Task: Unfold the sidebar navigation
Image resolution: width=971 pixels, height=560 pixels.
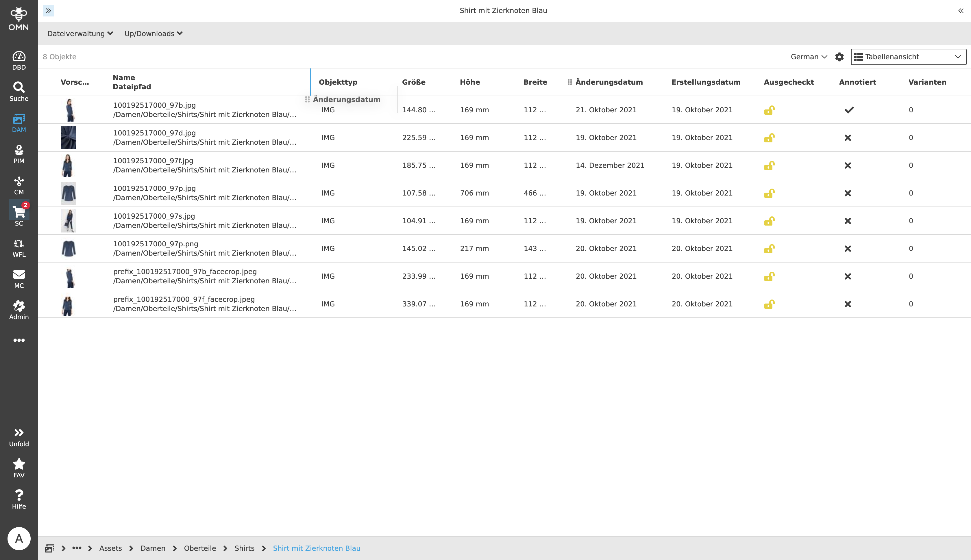Action: [x=19, y=437]
